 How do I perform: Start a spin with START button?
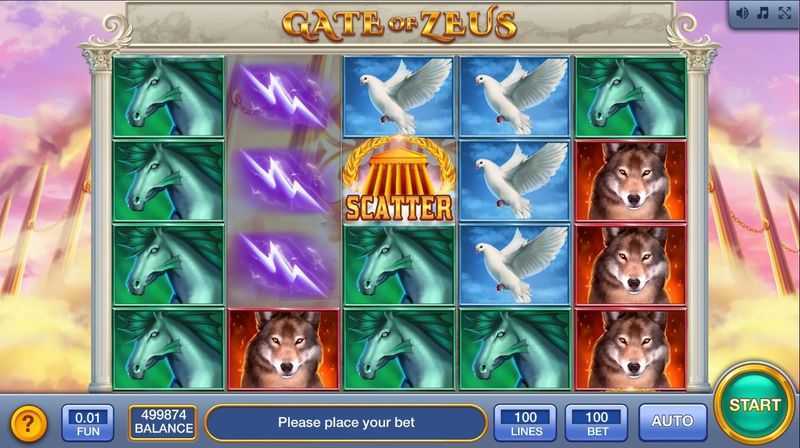pyautogui.click(x=755, y=406)
